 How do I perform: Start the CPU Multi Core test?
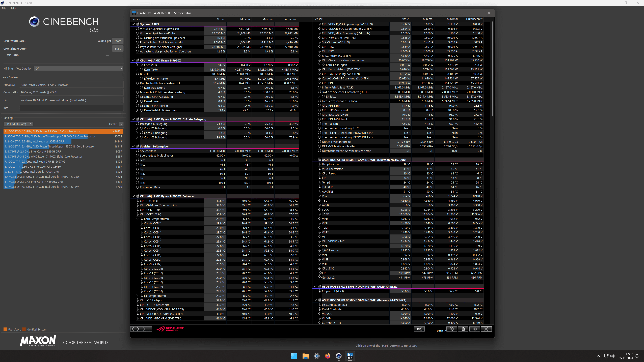coord(118,41)
